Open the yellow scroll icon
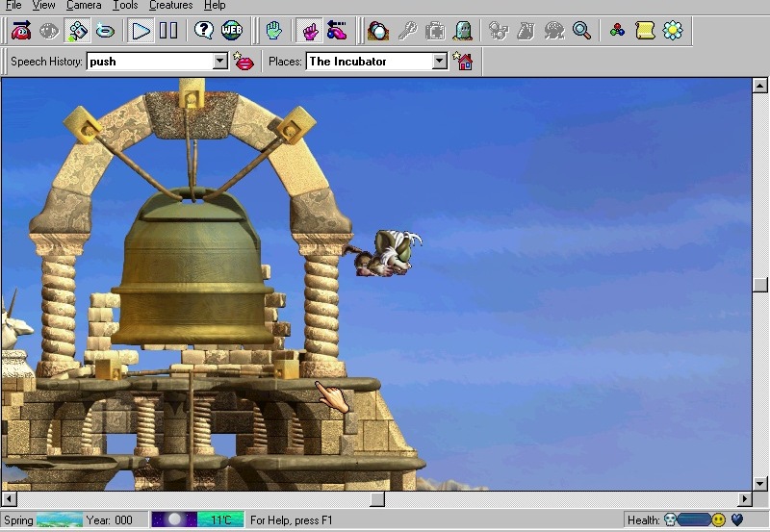This screenshot has width=770, height=532. (x=645, y=31)
